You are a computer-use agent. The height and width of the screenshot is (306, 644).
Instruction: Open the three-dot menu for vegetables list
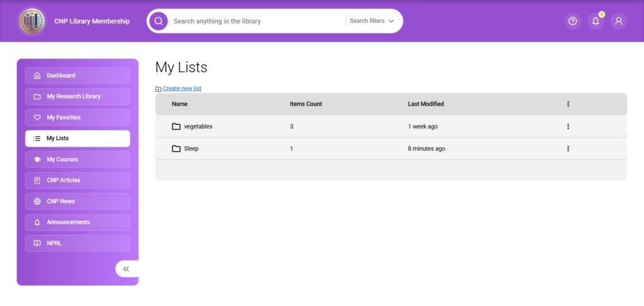568,127
